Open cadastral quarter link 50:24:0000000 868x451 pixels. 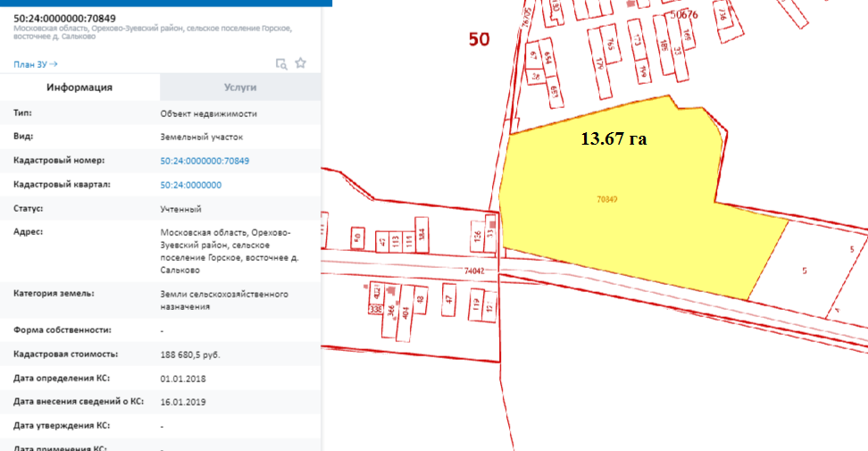pyautogui.click(x=190, y=185)
